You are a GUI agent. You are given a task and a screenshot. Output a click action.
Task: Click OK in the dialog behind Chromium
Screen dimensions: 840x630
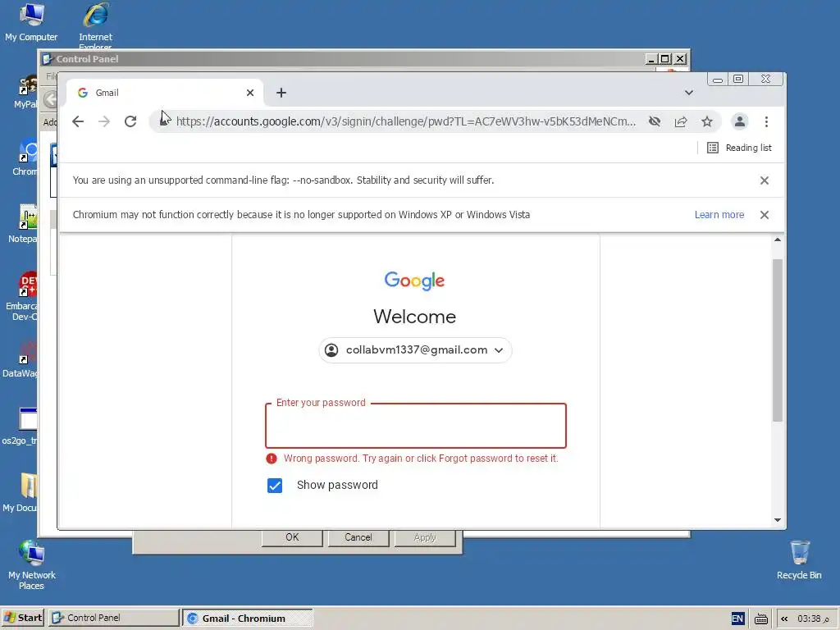292,537
